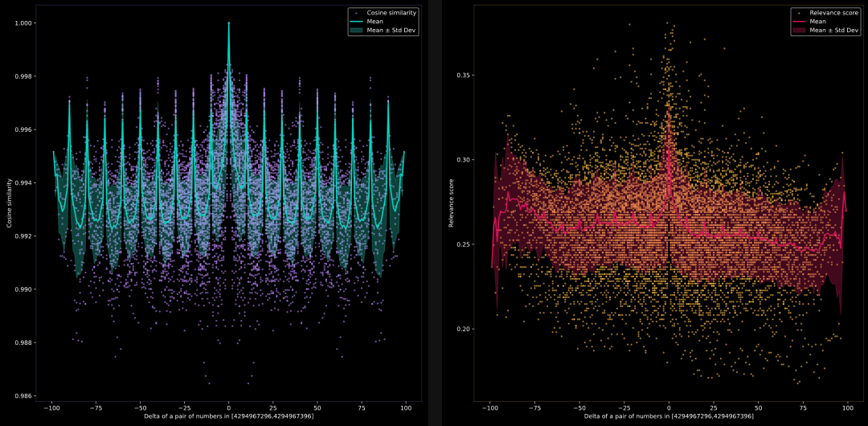Click the 0 tick label on right plot x-axis
This screenshot has height=426, width=868.
(669, 407)
